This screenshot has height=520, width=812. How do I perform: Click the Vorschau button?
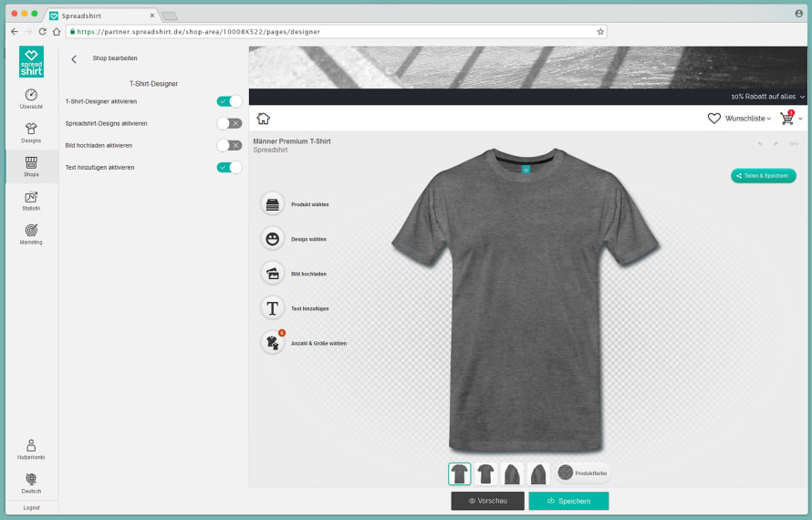click(x=487, y=501)
